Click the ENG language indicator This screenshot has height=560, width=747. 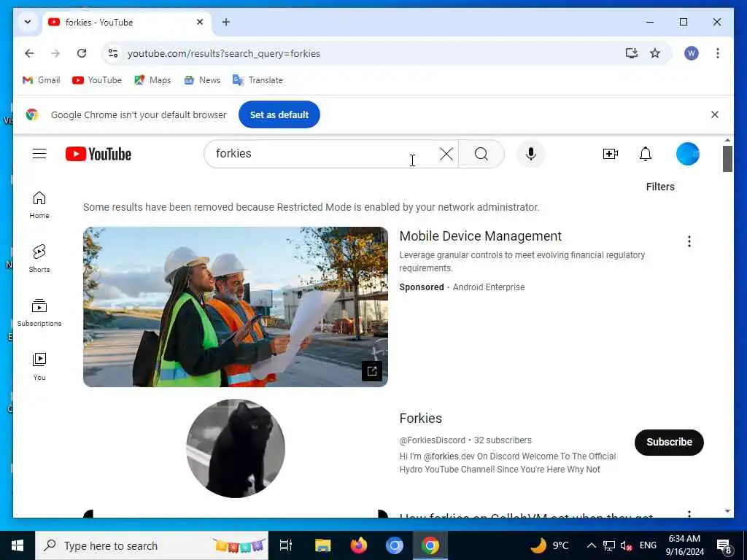[648, 545]
